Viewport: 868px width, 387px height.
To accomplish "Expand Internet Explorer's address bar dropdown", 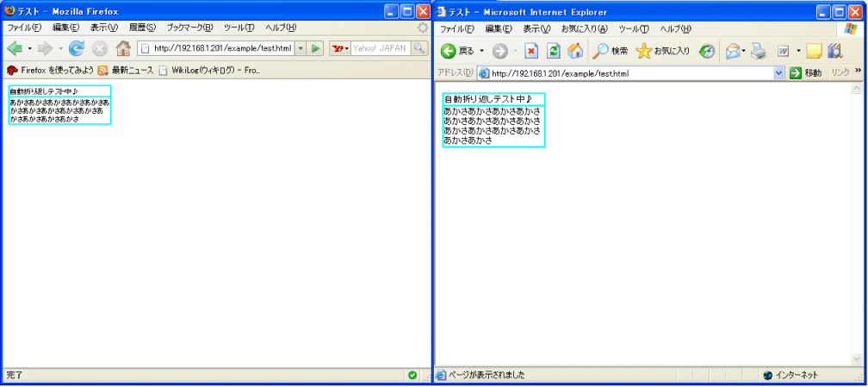I will click(779, 73).
